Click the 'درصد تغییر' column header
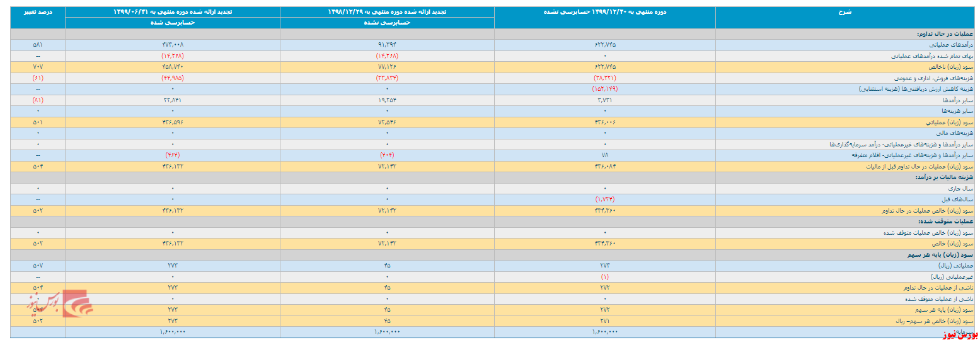980x342 pixels. [x=37, y=12]
